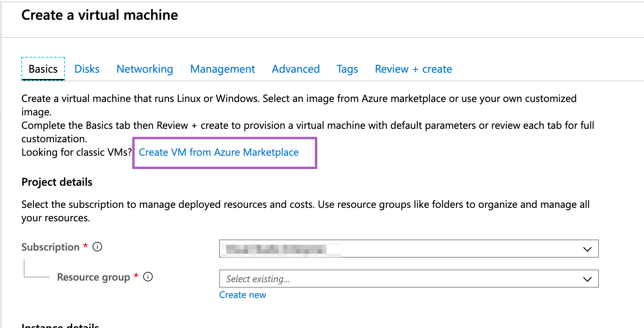Open the Networking tab
The width and height of the screenshot is (644, 328).
tap(145, 69)
